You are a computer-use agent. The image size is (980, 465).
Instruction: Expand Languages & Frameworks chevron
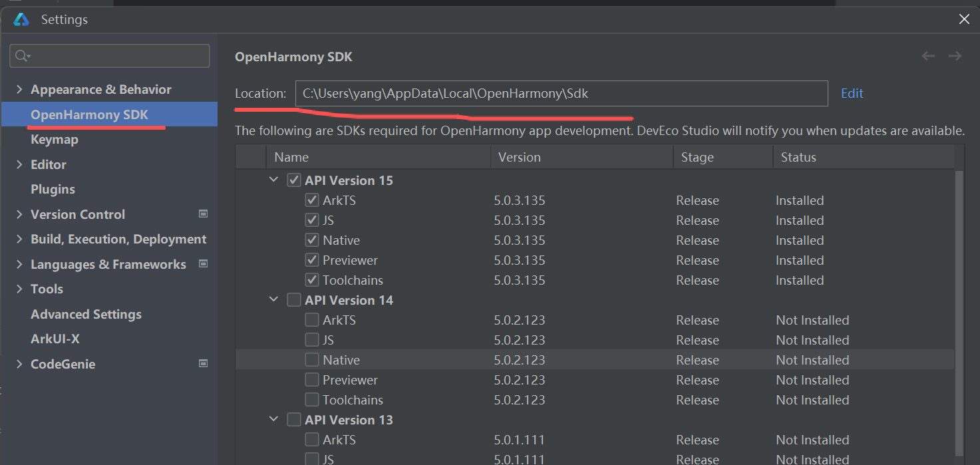tap(19, 264)
